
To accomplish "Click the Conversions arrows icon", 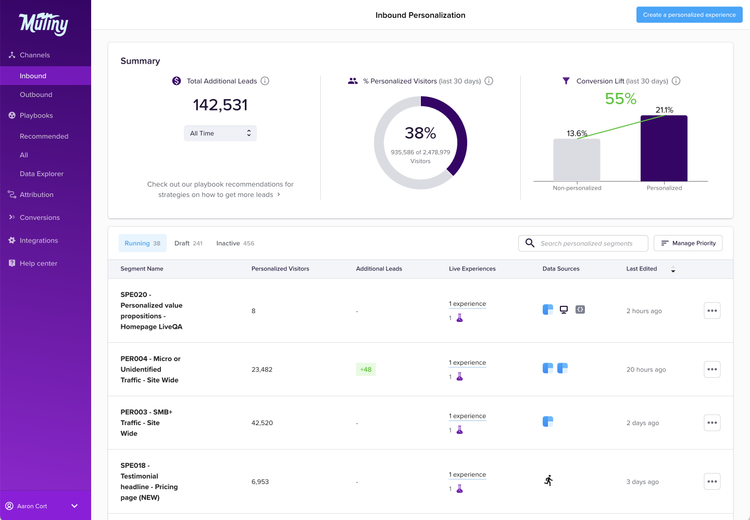I will (x=12, y=217).
